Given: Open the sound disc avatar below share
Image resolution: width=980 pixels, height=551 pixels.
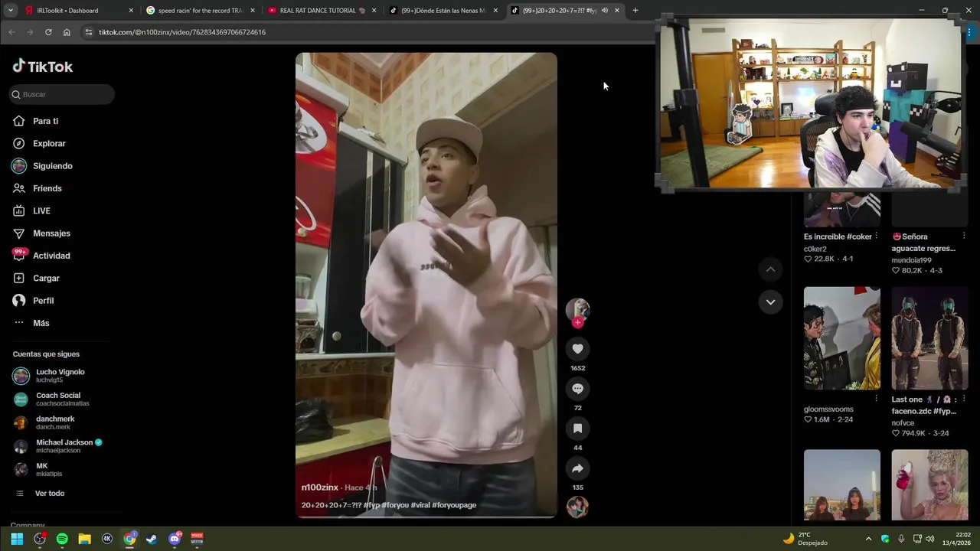Looking at the screenshot, I should (x=578, y=507).
